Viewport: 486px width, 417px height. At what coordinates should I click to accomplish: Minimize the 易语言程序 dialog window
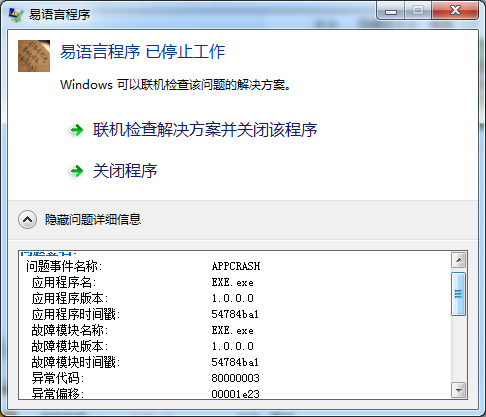[x=391, y=11]
